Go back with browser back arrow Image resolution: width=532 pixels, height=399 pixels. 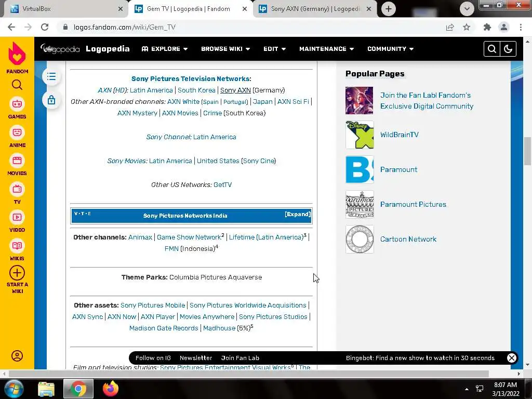(11, 27)
